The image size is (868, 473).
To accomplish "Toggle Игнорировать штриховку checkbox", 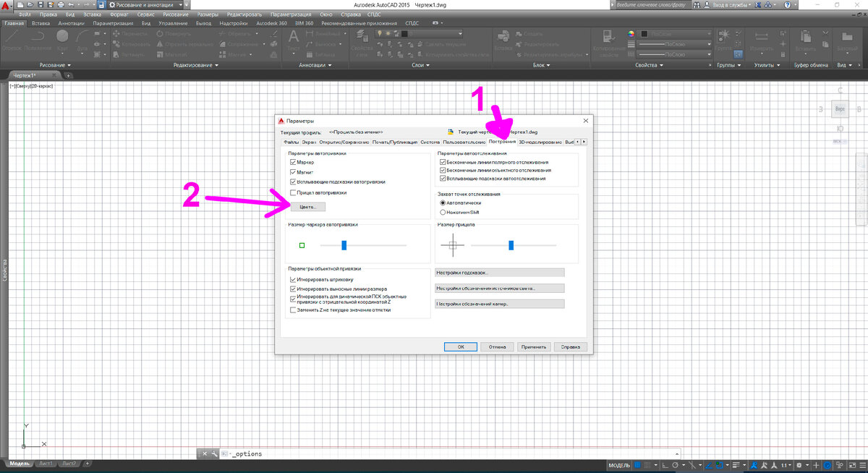I will 292,279.
